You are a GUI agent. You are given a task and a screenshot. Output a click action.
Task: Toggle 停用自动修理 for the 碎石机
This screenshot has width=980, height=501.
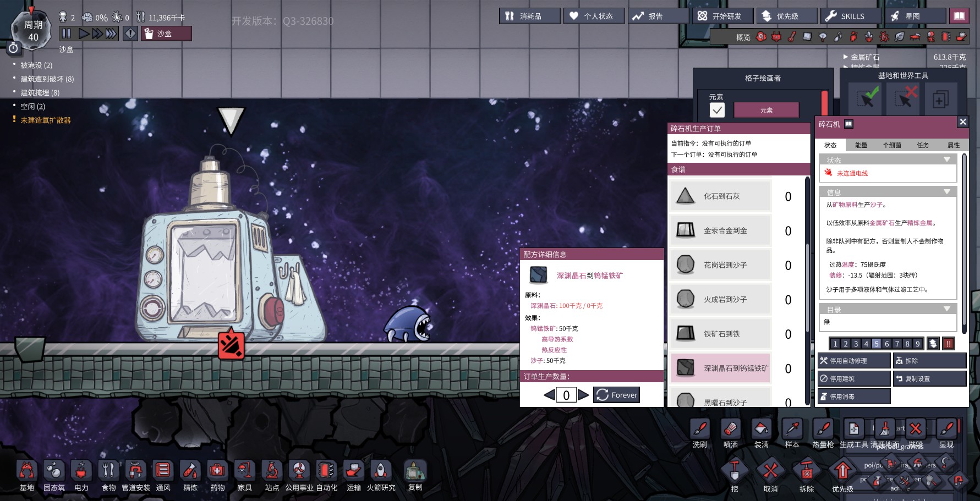854,361
